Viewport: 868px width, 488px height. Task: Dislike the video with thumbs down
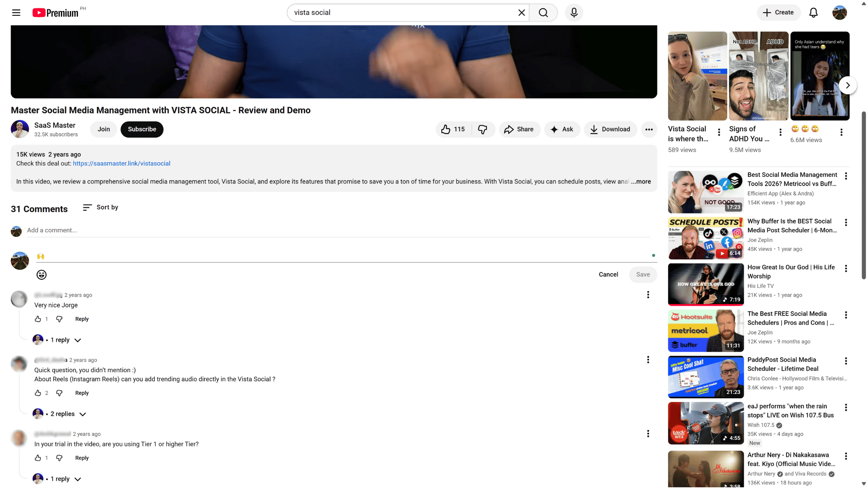482,130
